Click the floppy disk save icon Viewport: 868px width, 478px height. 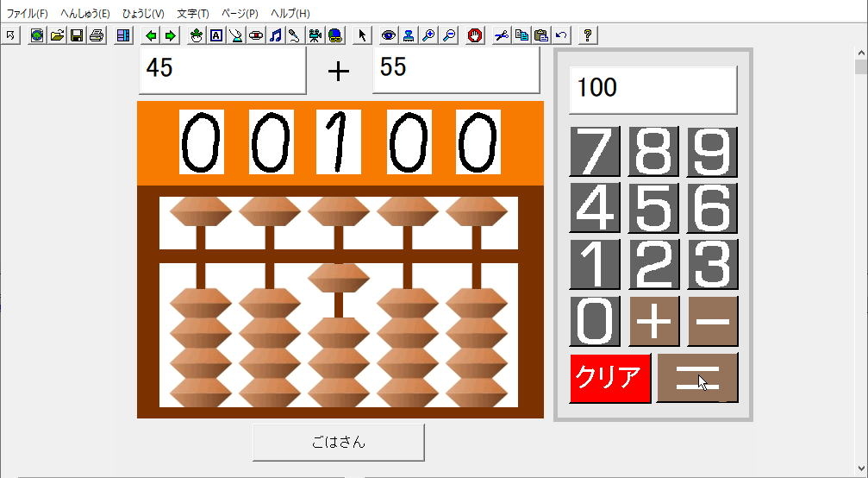pos(77,35)
